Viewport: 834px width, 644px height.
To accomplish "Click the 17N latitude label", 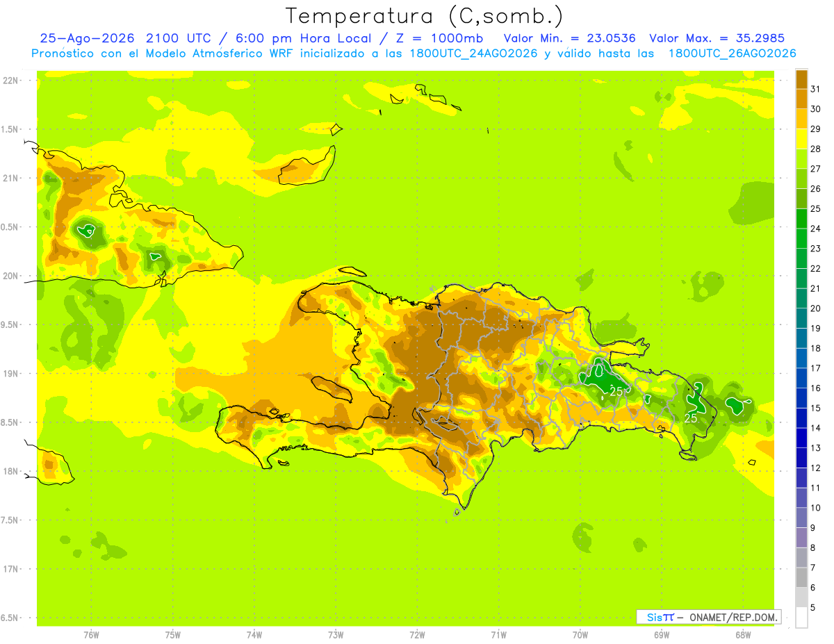I will pos(10,569).
